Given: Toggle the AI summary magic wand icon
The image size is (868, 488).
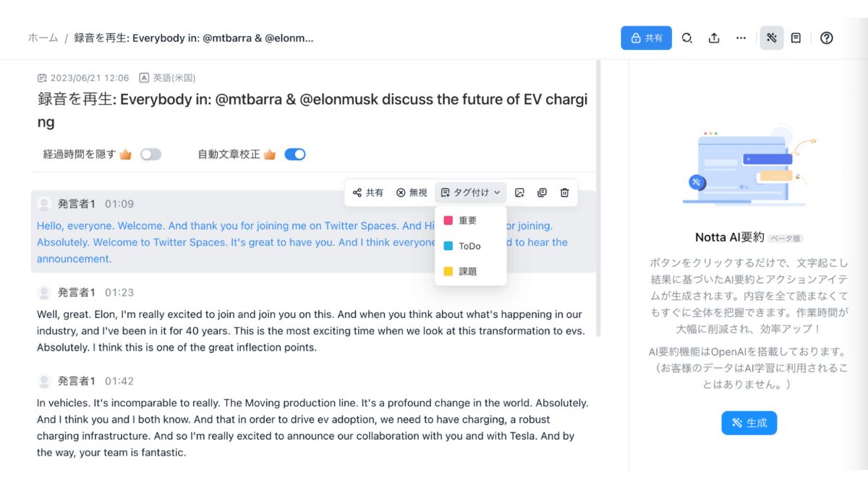Looking at the screenshot, I should tap(772, 38).
